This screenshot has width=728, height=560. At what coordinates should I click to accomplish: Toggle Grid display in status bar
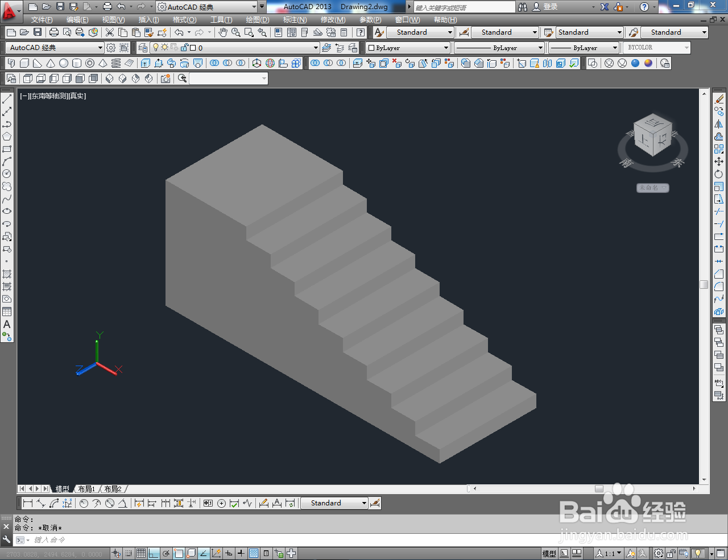click(141, 553)
